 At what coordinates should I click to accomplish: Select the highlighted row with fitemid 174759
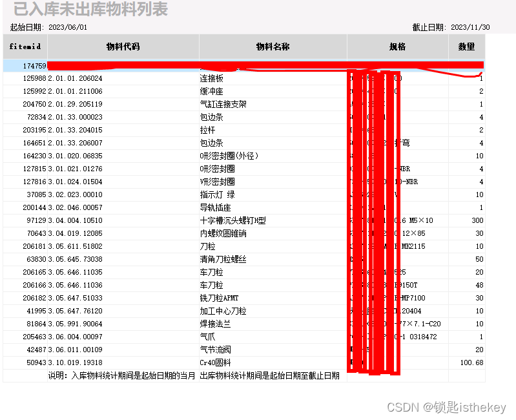click(244, 66)
